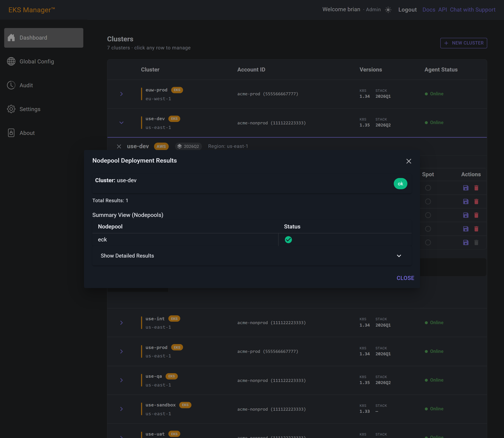Click the CLOSE button in the dialog
This screenshot has width=504, height=438.
click(x=405, y=278)
